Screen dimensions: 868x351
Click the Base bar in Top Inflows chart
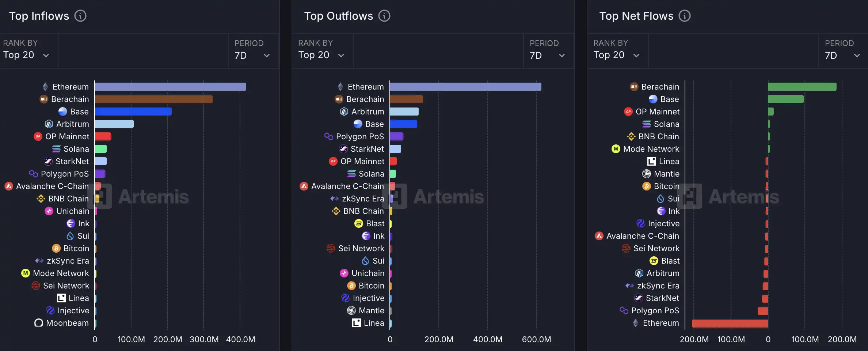coord(133,112)
